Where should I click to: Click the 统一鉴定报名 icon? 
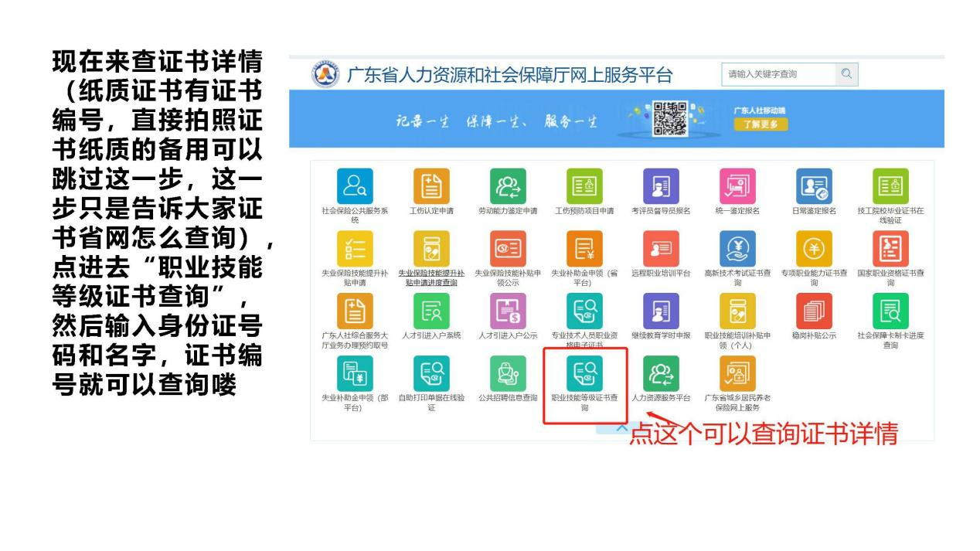[737, 186]
